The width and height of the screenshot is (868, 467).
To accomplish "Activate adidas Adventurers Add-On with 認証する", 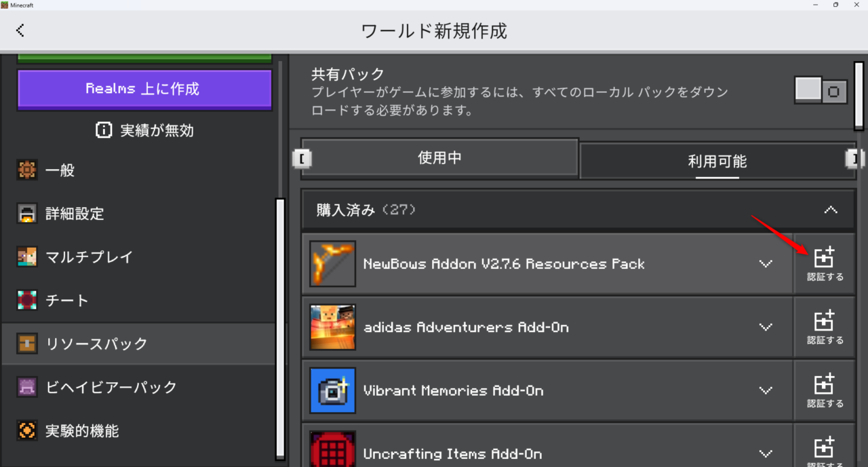I will (x=825, y=327).
